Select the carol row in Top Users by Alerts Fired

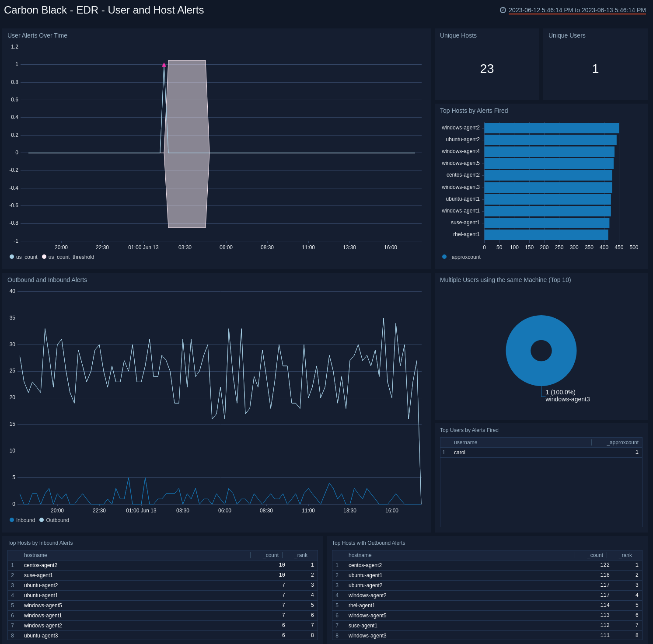tap(459, 452)
